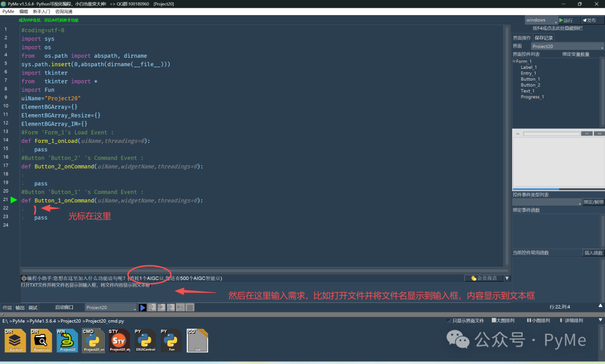Switch to the 终端 tab
Viewport: 605px width, 364px height.
coord(7,307)
